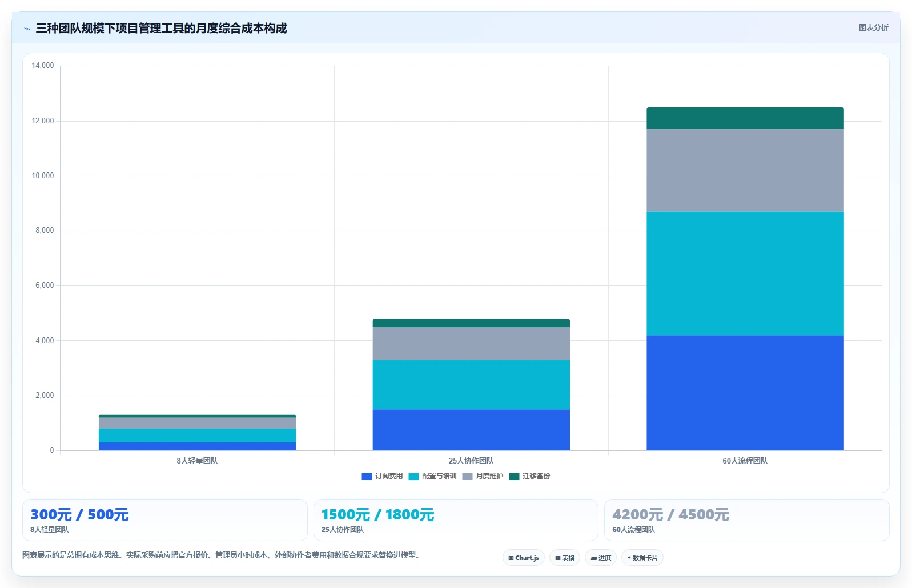Screen dimensions: 912x588
Task: Click the 数据卡片 chip
Action: 642,558
